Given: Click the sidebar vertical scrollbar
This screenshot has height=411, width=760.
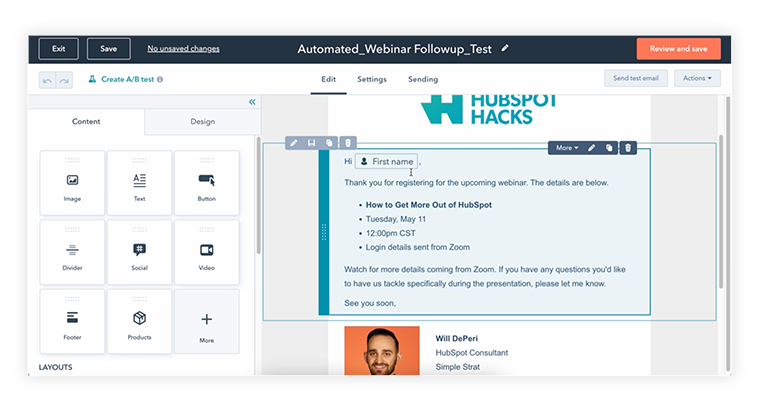Looking at the screenshot, I should point(258,194).
